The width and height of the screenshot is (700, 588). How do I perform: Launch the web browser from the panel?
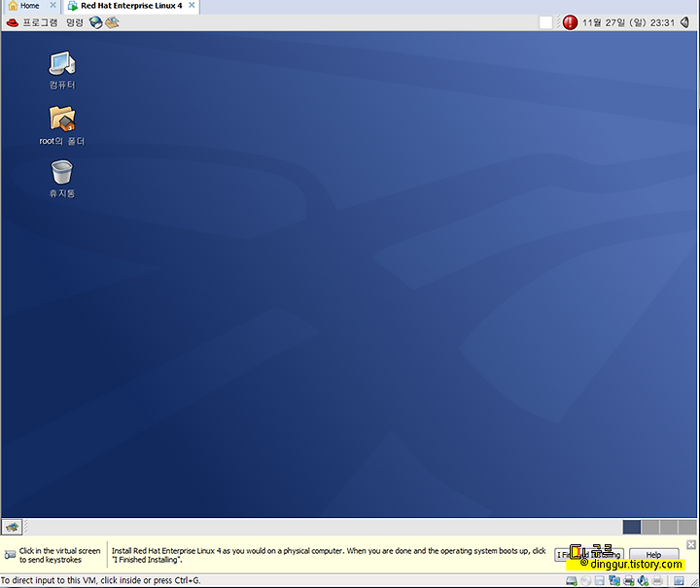(95, 22)
